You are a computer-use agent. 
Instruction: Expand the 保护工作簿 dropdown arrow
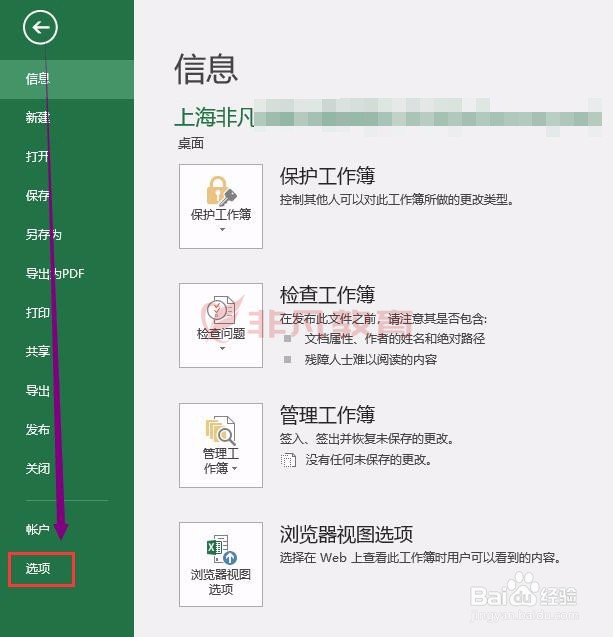222,230
